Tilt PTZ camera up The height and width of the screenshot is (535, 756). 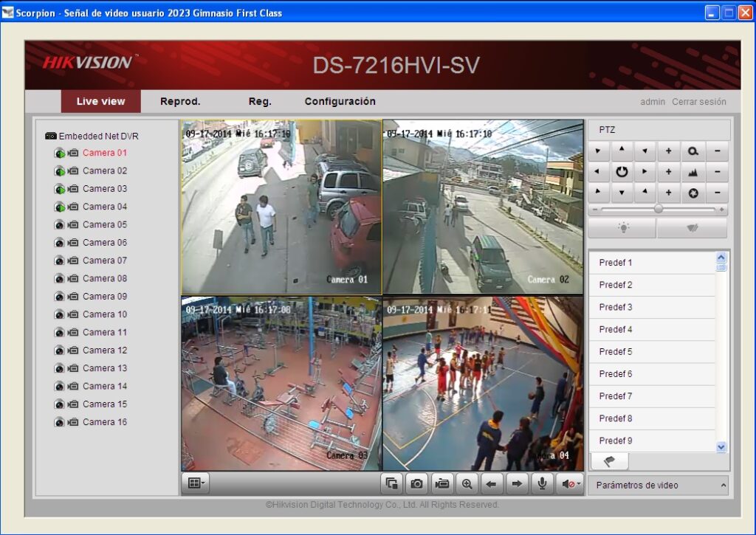[622, 151]
